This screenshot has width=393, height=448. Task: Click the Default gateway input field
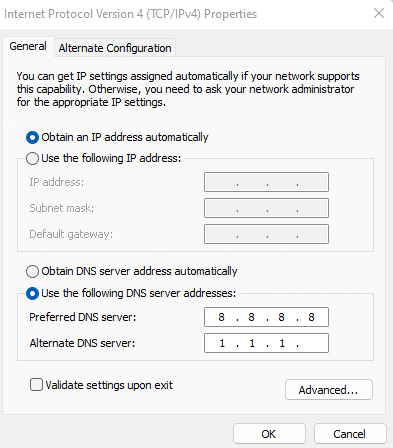[266, 234]
